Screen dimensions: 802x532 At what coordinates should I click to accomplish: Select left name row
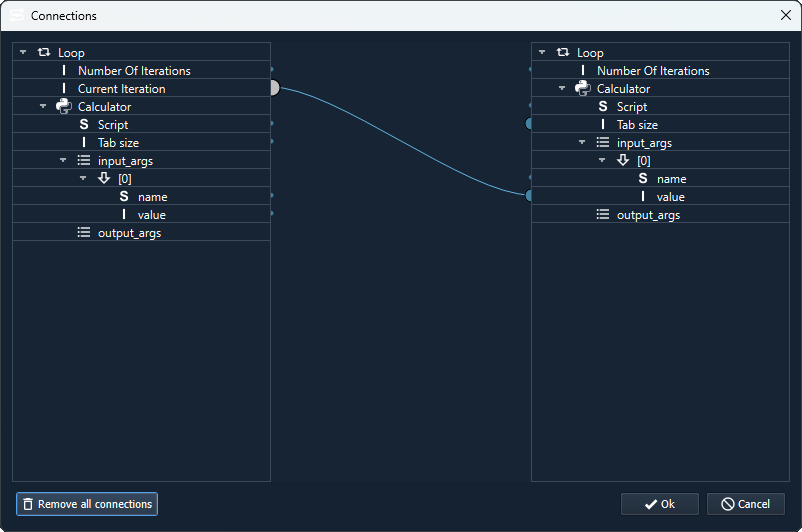tap(141, 196)
